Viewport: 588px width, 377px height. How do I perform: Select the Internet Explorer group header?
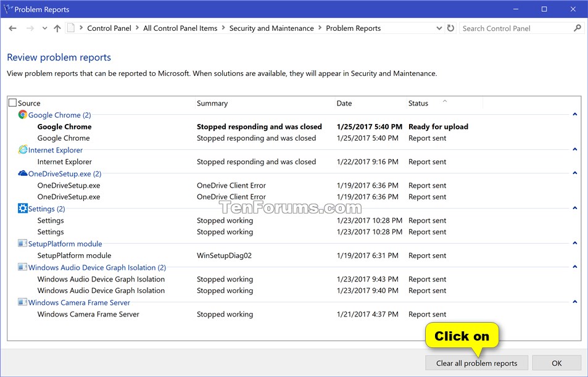55,150
